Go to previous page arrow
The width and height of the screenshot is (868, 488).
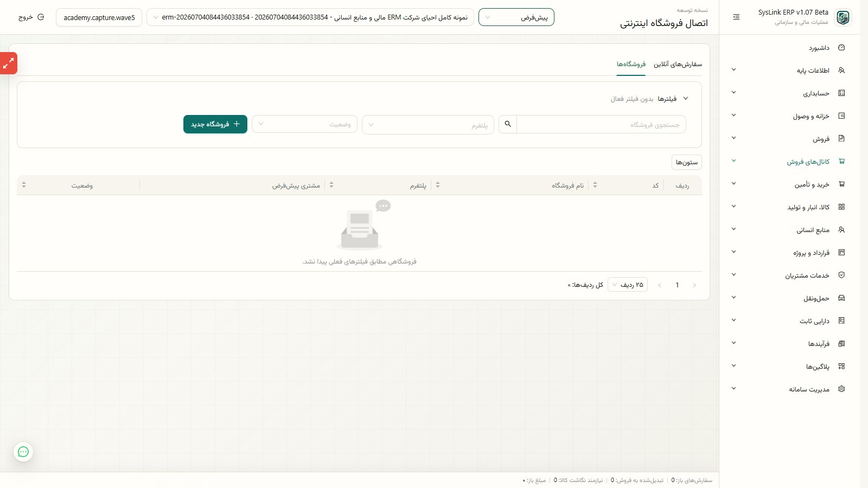pyautogui.click(x=660, y=285)
